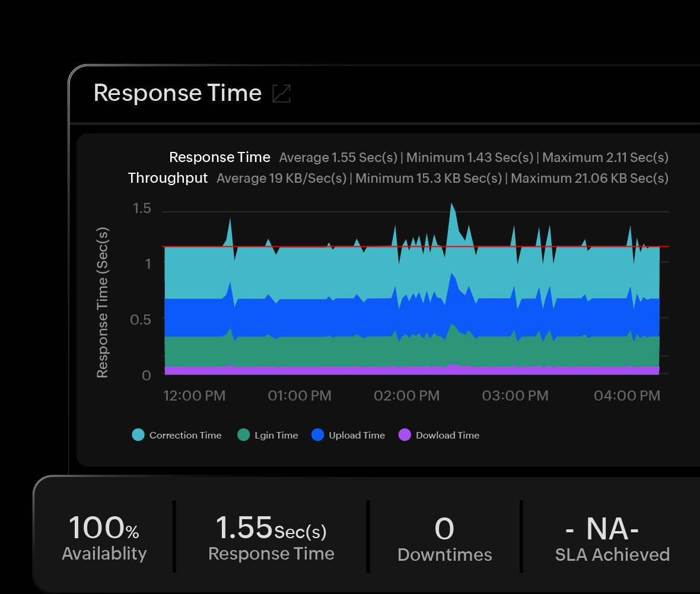
Task: Open the 100% Availablity details
Action: pos(104,537)
